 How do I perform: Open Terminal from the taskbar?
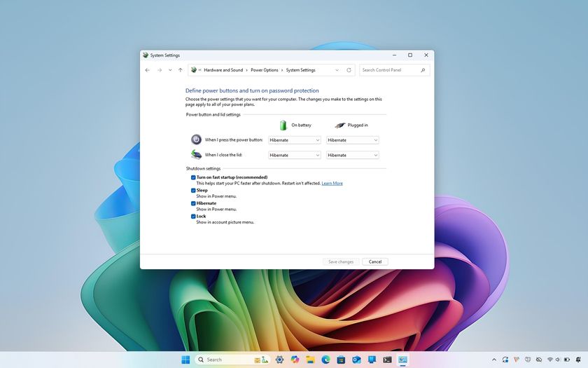tap(387, 360)
